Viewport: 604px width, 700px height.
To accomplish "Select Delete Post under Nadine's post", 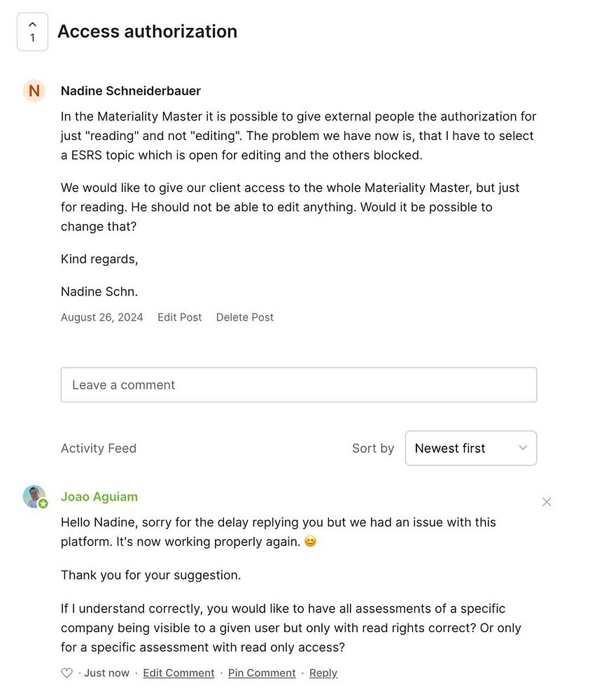I will (245, 317).
